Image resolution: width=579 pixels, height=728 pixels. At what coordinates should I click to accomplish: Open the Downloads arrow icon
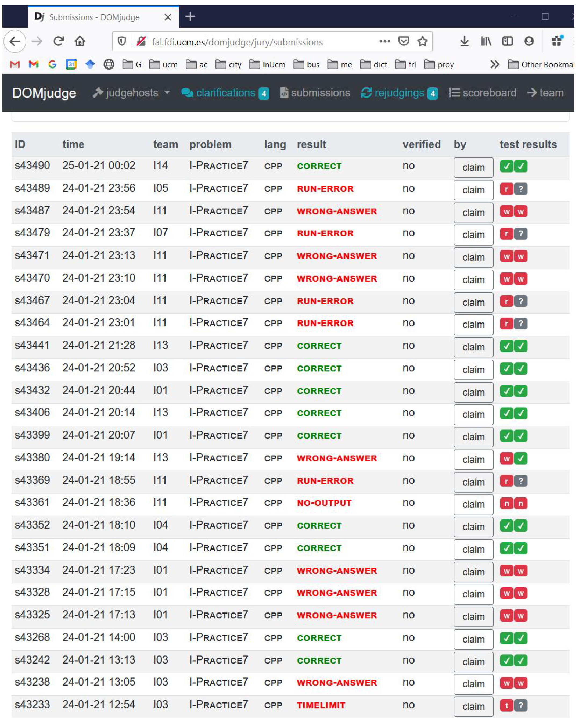point(464,42)
